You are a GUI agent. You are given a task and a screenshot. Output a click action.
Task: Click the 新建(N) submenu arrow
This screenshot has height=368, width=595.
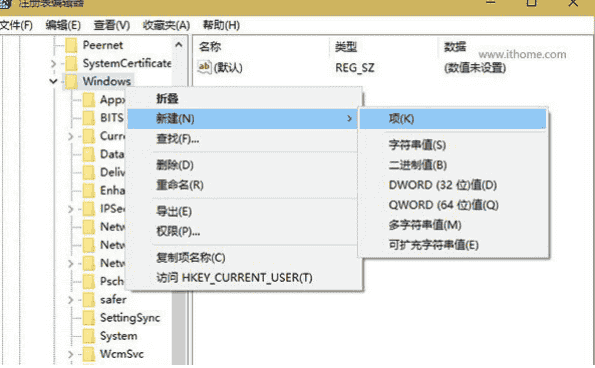click(349, 119)
